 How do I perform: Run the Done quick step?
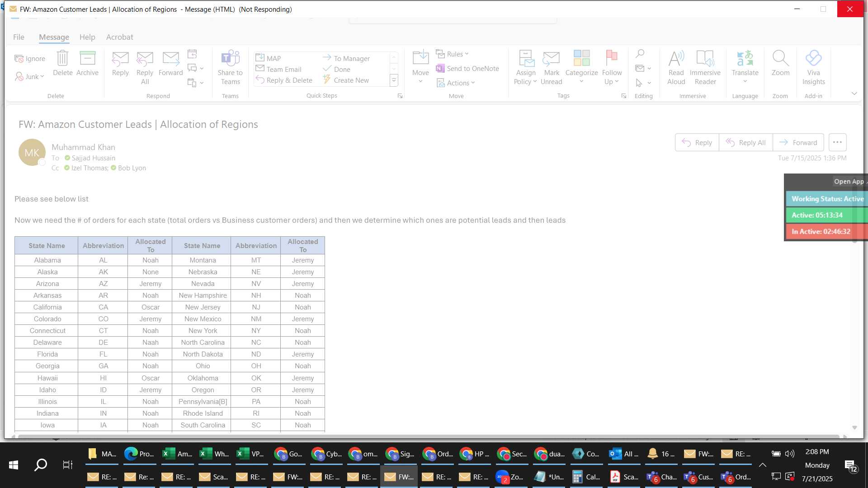click(x=336, y=69)
